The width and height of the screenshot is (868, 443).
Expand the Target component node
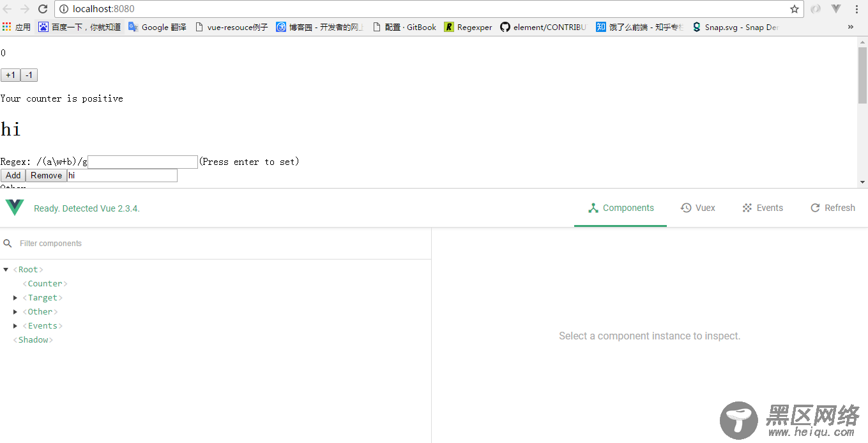point(16,298)
